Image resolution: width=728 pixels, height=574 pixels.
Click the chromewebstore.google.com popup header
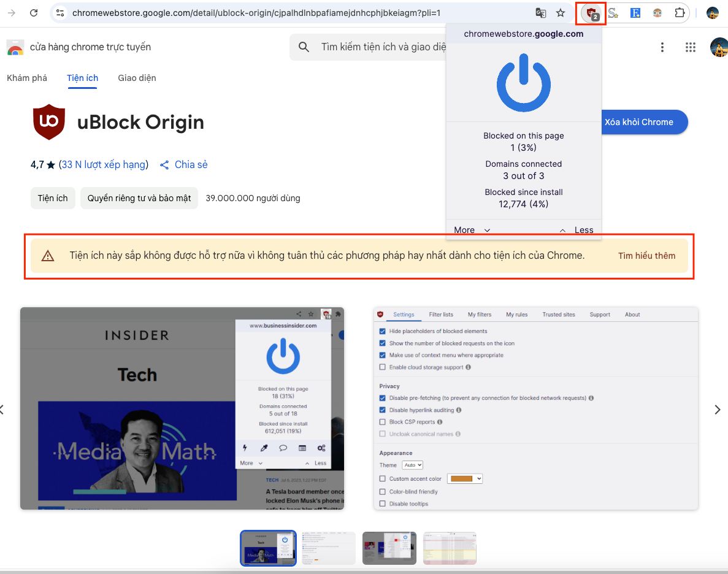click(x=524, y=34)
